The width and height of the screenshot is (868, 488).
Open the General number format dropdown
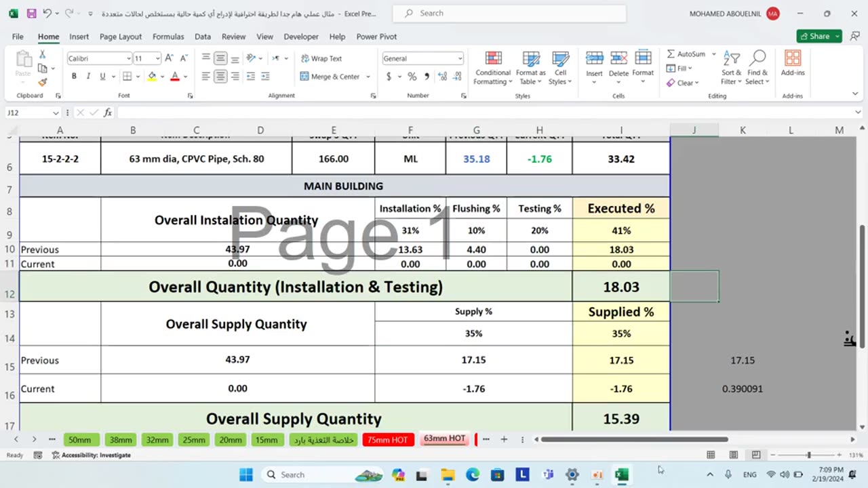(460, 59)
